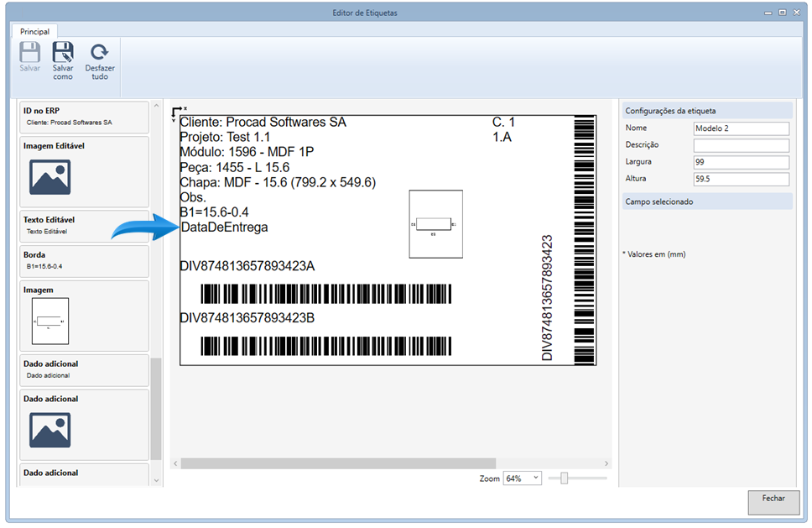Click the Campo selecionado header

pyautogui.click(x=707, y=201)
